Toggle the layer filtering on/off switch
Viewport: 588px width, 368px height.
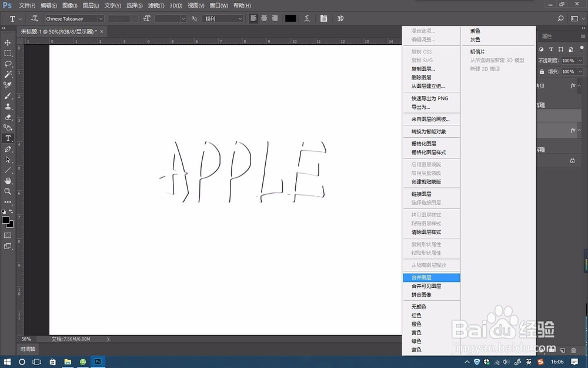[x=583, y=49]
